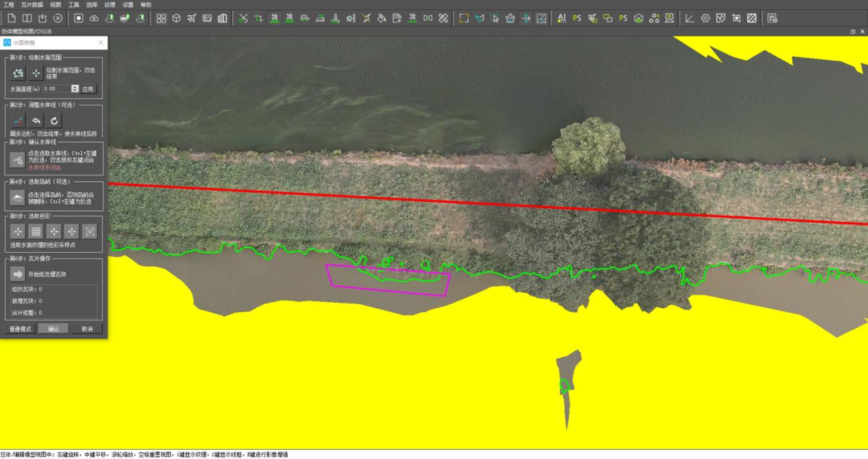Click the grid color sampling icon in step 5
This screenshot has height=459, width=868.
coord(36,232)
